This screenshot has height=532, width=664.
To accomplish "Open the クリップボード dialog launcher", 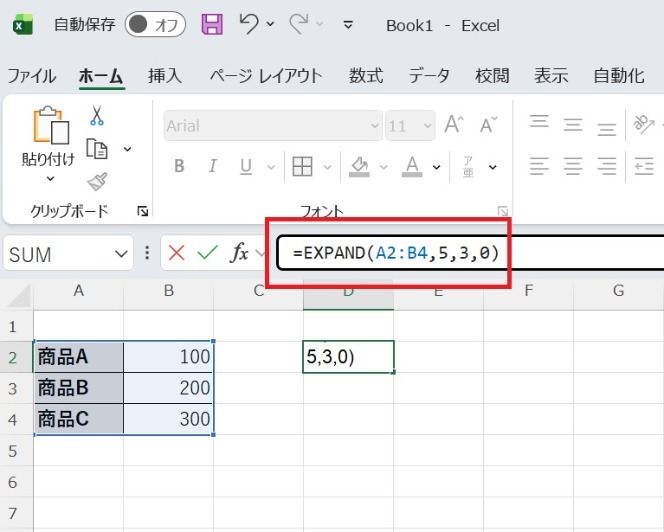I will click(x=143, y=211).
